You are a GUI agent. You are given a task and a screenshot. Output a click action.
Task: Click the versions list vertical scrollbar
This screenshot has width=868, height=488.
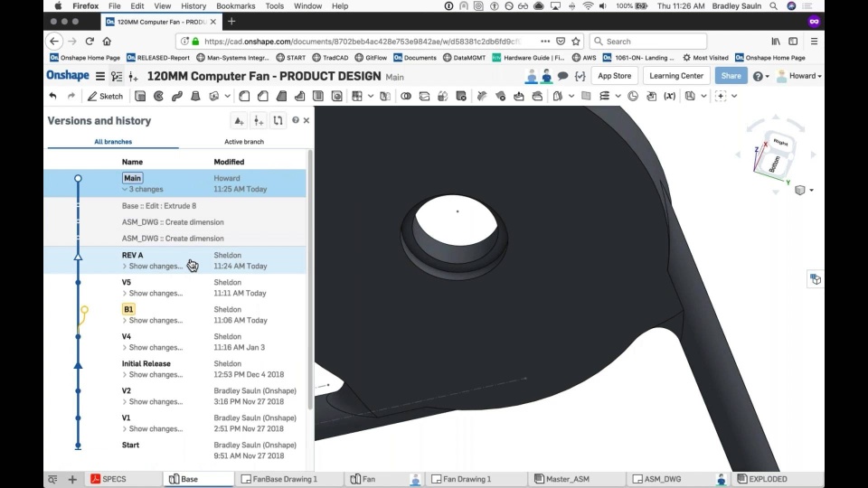point(310,279)
